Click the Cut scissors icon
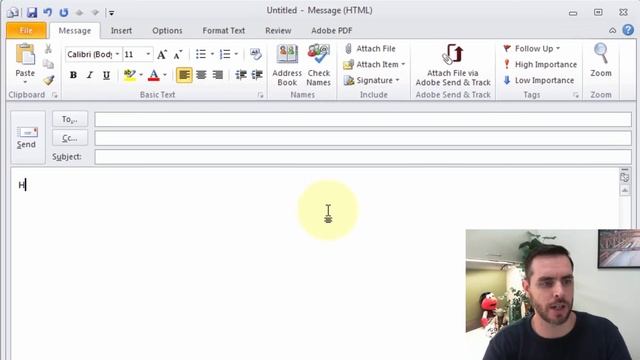Image resolution: width=640 pixels, height=360 pixels. [48, 49]
